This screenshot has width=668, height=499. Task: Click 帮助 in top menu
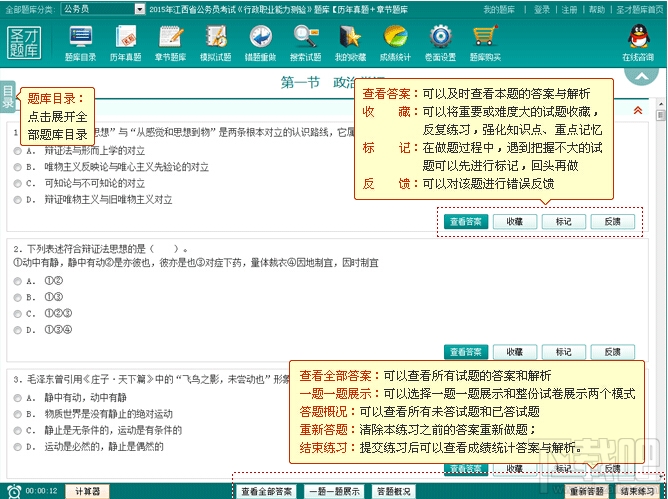click(597, 9)
